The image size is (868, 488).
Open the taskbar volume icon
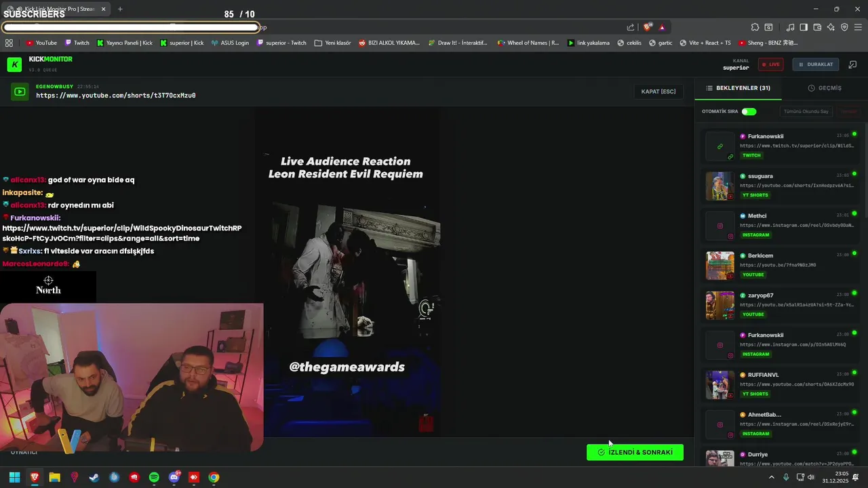[812, 477]
